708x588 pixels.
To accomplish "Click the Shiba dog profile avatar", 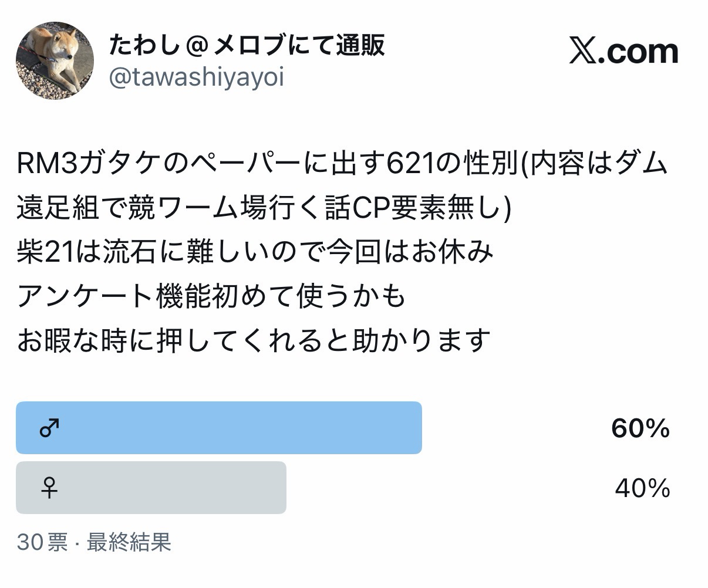I will pos(55,61).
